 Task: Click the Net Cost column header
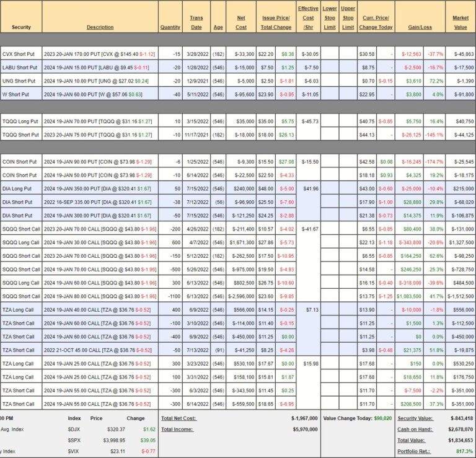[240, 22]
